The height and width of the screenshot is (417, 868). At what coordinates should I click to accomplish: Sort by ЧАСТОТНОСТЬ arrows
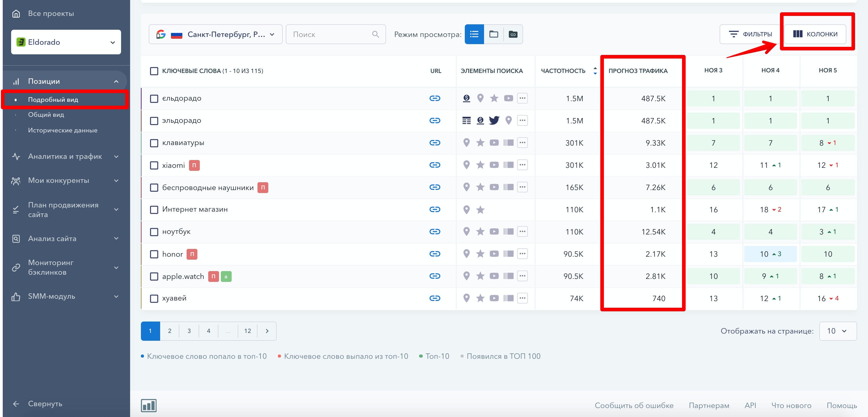595,71
